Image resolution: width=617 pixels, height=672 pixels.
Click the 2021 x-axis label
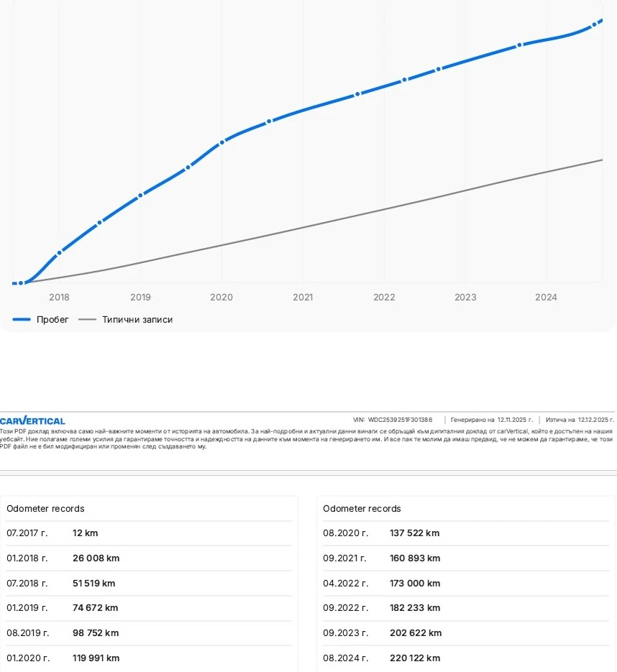point(303,298)
